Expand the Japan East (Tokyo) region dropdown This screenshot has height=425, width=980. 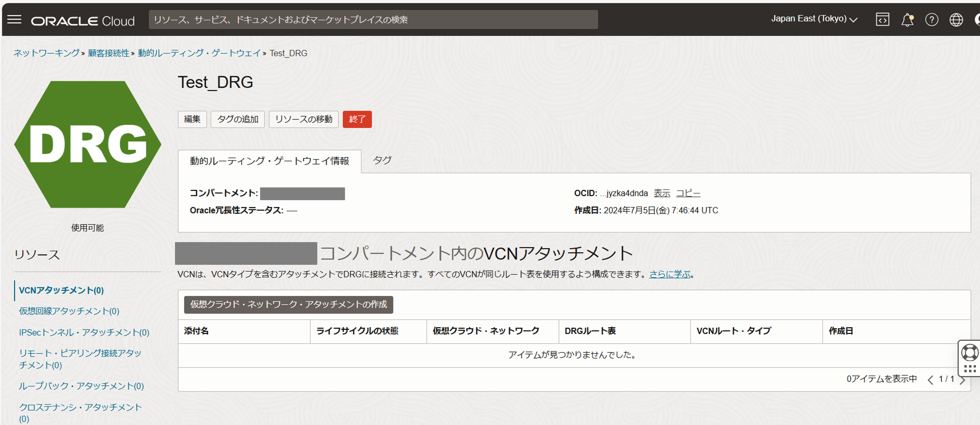pyautogui.click(x=814, y=19)
